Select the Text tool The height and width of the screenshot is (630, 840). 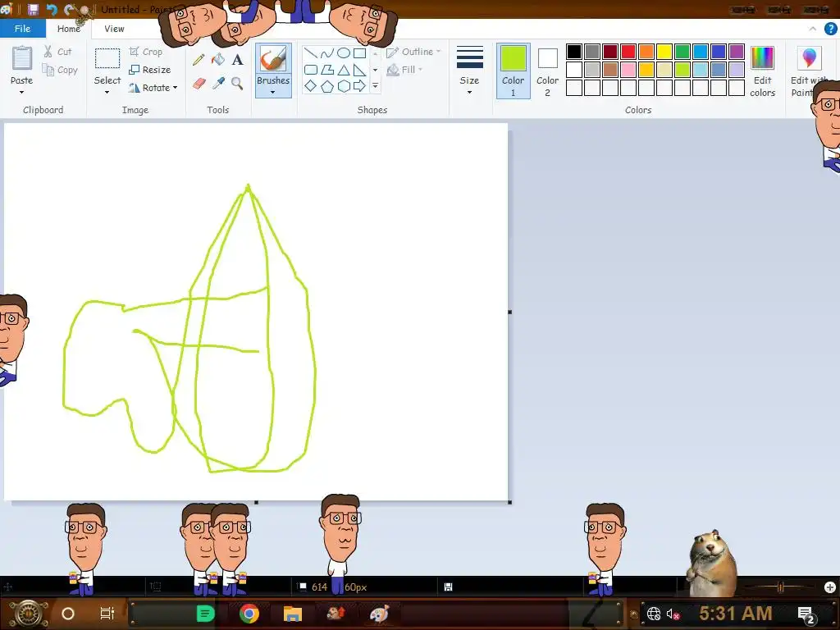(x=237, y=59)
